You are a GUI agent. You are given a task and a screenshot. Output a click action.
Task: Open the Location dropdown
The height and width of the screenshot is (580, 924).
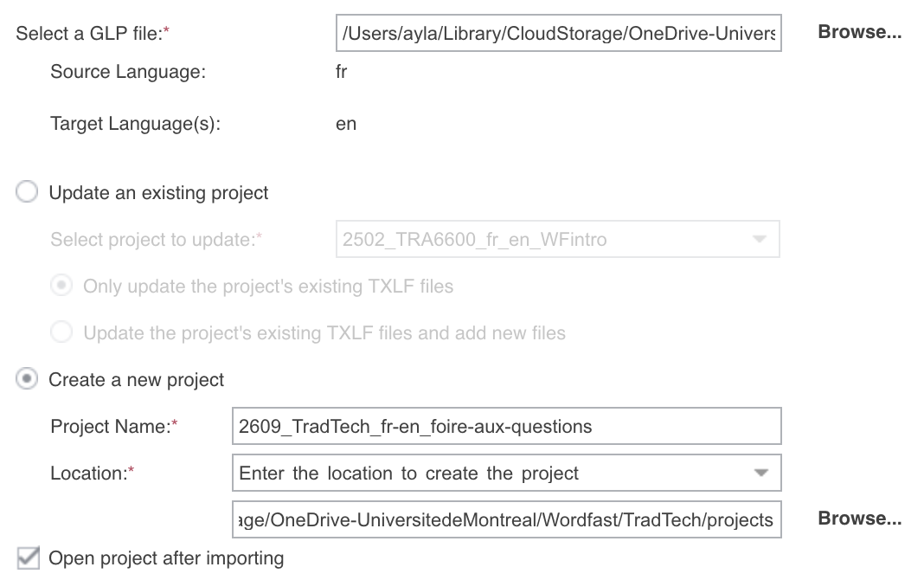click(507, 473)
